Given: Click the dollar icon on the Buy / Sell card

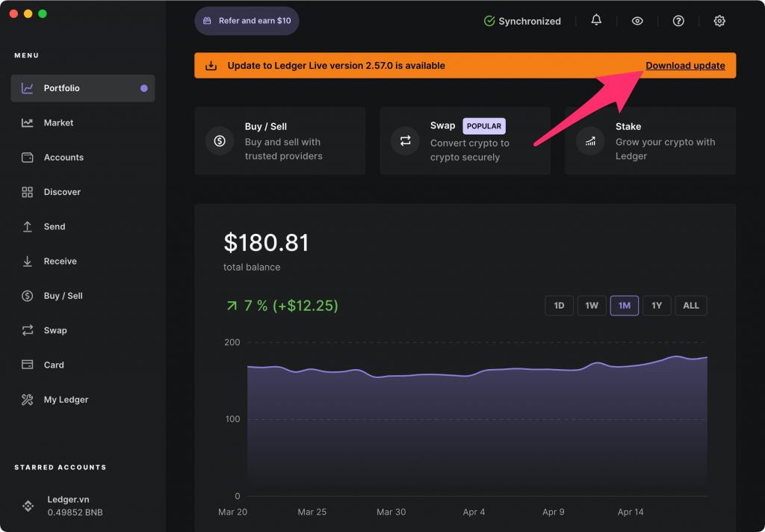Looking at the screenshot, I should coord(220,141).
